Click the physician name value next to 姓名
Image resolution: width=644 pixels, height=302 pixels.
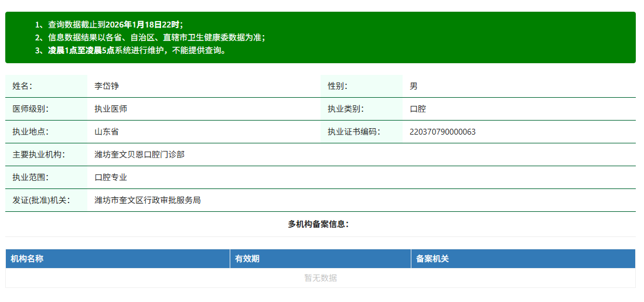(107, 86)
